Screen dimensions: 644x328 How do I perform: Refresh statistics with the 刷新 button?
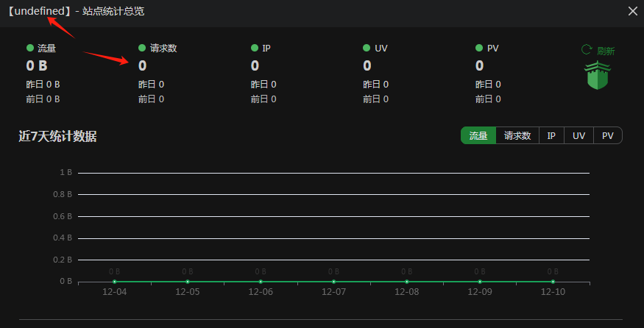(598, 51)
